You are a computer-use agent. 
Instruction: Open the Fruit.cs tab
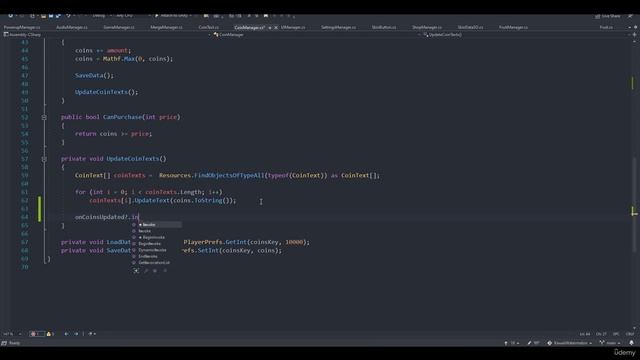click(x=606, y=27)
